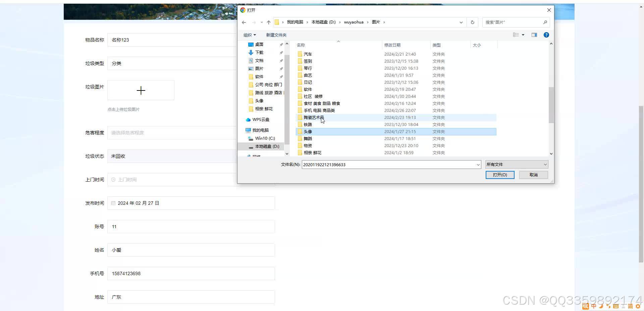Open the view options dropdown arrow
Viewport: 644px width, 311px height.
pyautogui.click(x=523, y=35)
